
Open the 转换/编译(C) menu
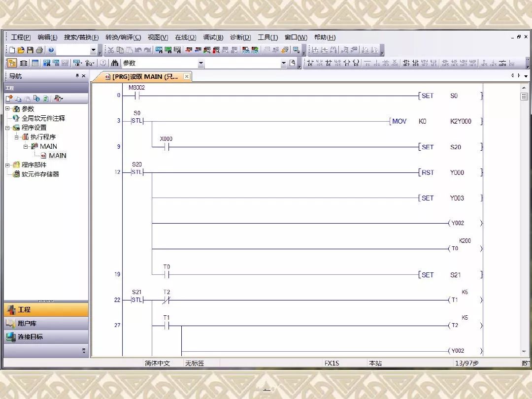(123, 37)
